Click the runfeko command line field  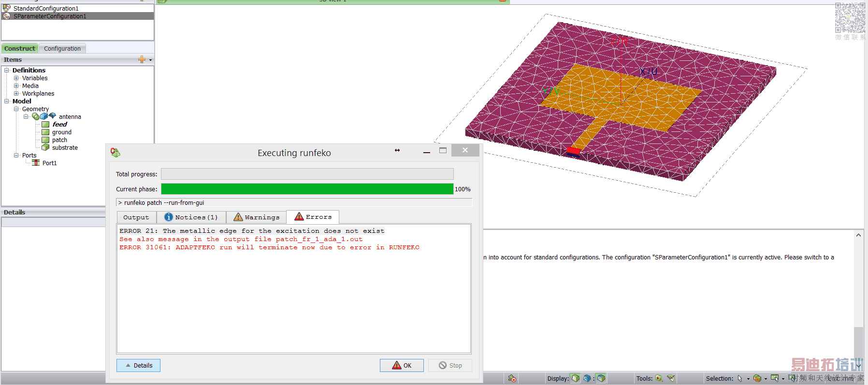click(x=294, y=203)
